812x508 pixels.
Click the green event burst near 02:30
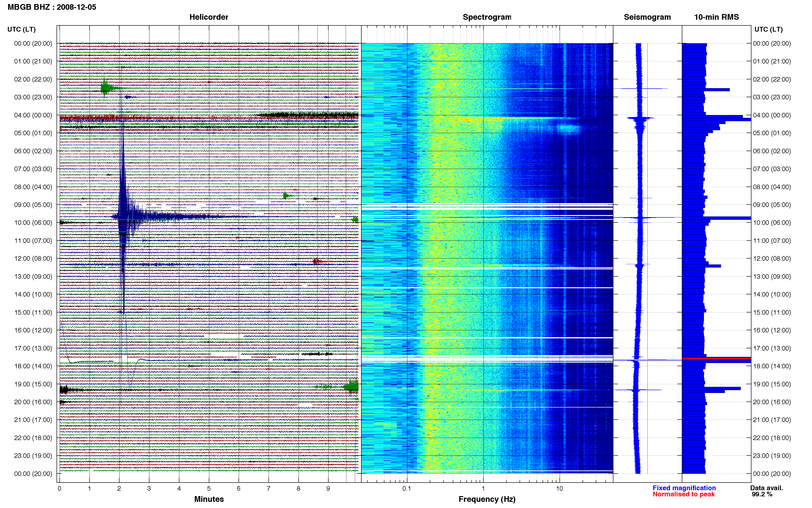[x=107, y=88]
